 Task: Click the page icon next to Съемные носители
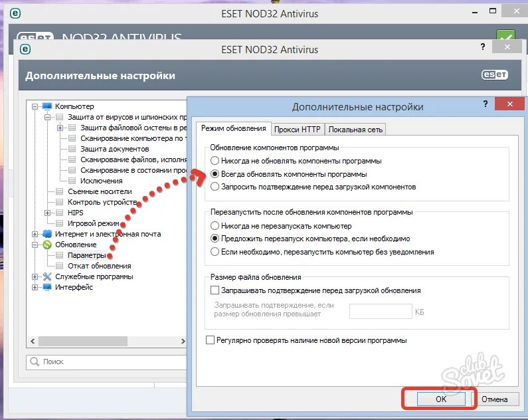(x=59, y=191)
